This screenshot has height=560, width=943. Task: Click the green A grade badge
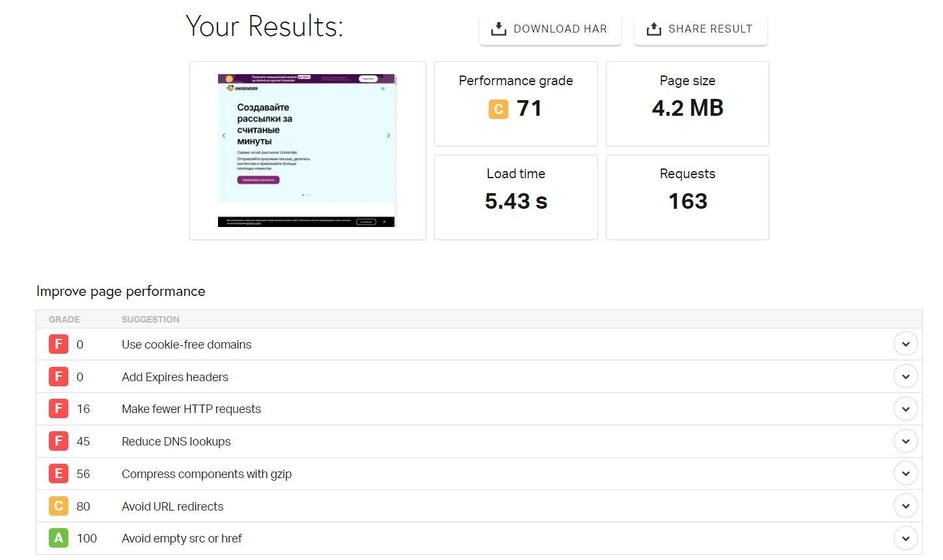(59, 539)
